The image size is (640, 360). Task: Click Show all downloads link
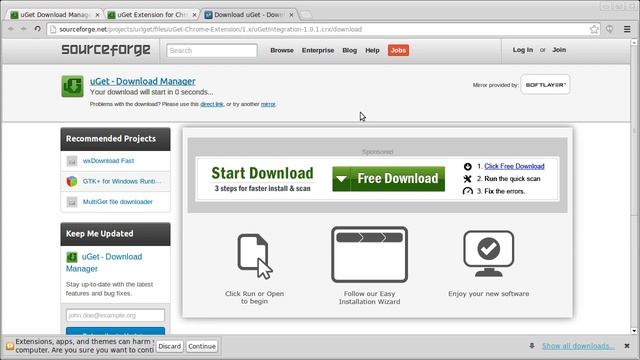coord(578,346)
